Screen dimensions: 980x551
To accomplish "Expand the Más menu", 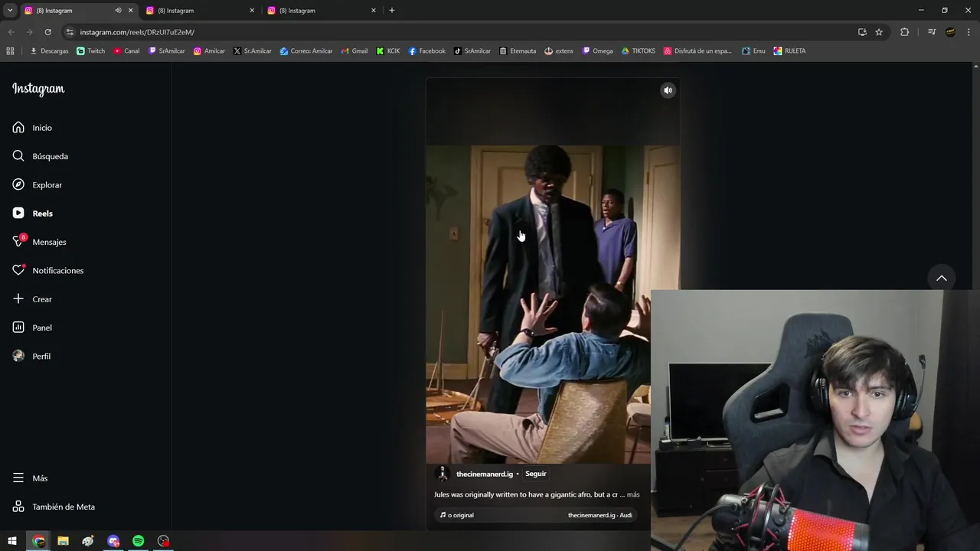I will point(30,478).
